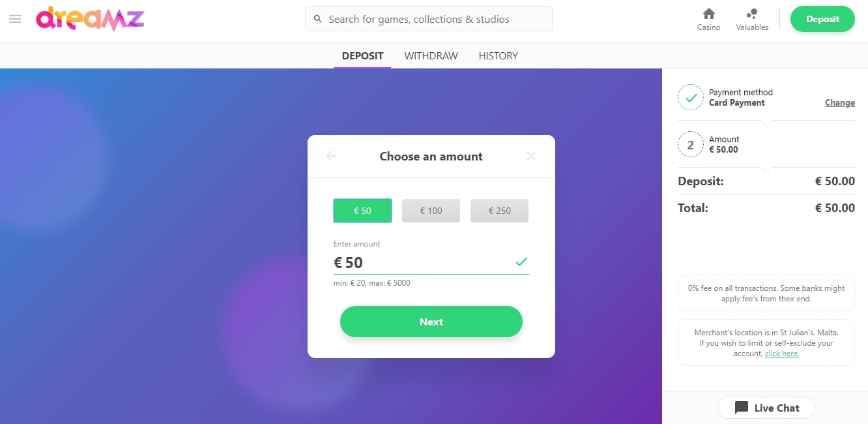Click the Enter amount input field
Screen dimensions: 868x424
(x=431, y=262)
